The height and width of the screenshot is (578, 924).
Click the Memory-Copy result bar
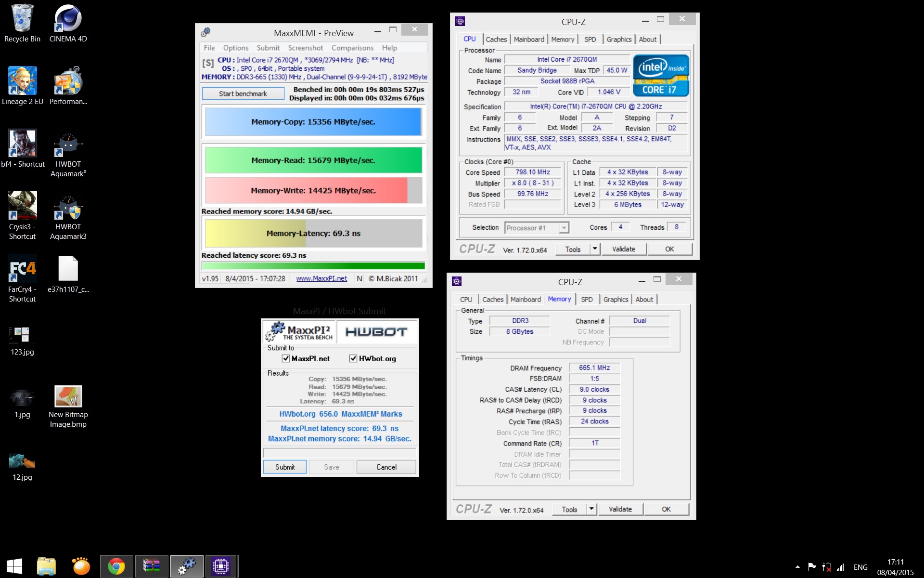tap(313, 122)
